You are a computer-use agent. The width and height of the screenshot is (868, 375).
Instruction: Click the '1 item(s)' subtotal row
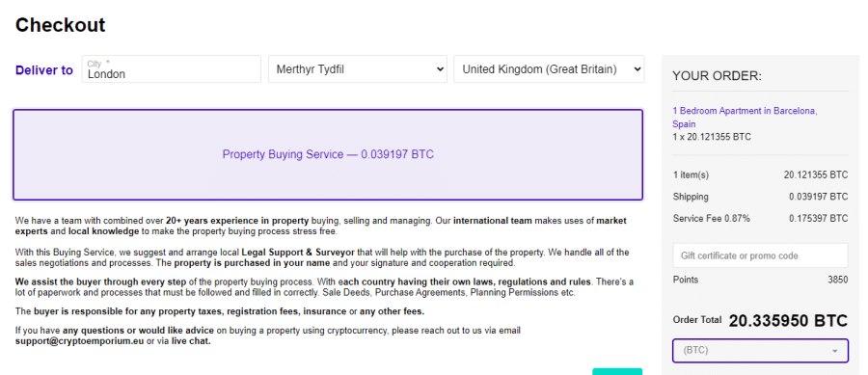point(760,174)
